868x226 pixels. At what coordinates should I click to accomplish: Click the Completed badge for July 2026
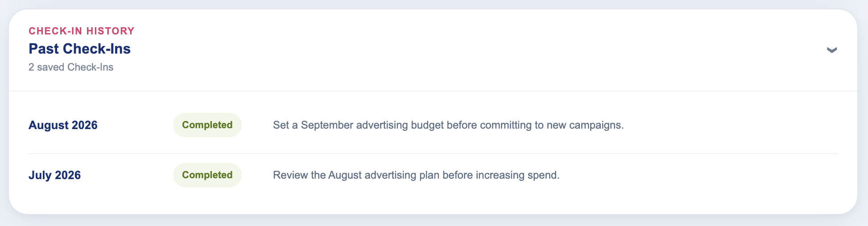[x=207, y=175]
